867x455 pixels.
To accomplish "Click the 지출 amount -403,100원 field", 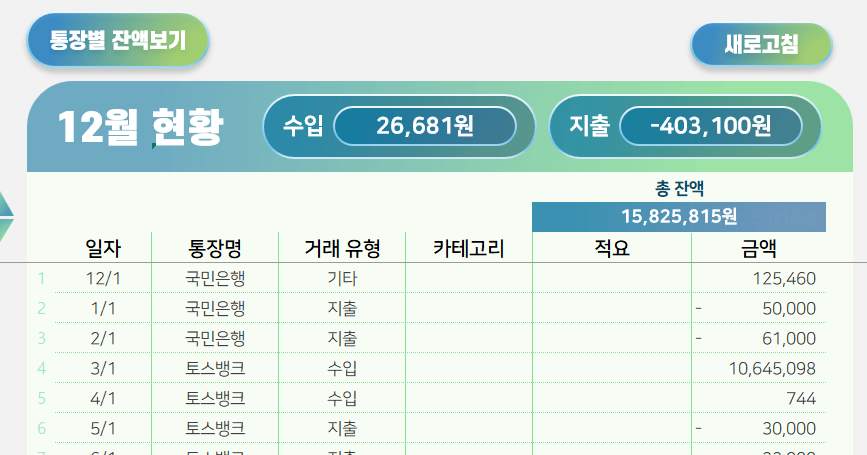I will pyautogui.click(x=710, y=126).
